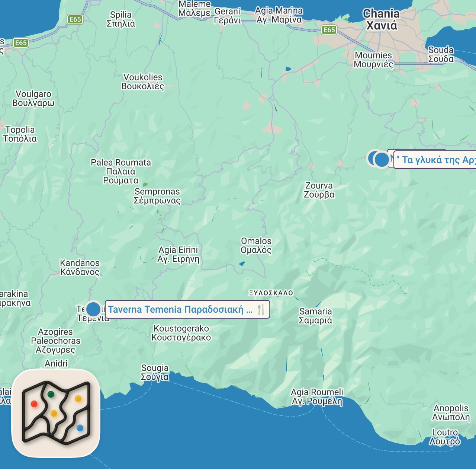Click the E65 road shield near Spilia
The width and height of the screenshot is (476, 469).
(75, 19)
